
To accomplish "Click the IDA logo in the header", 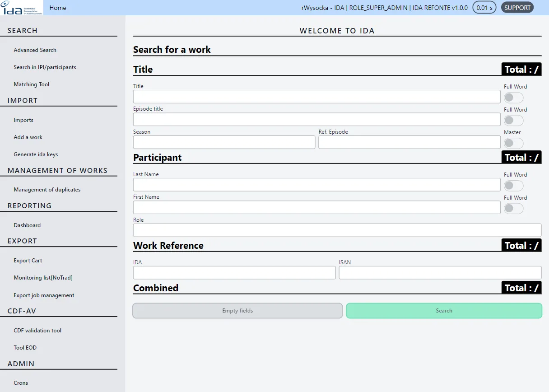I will coord(22,8).
